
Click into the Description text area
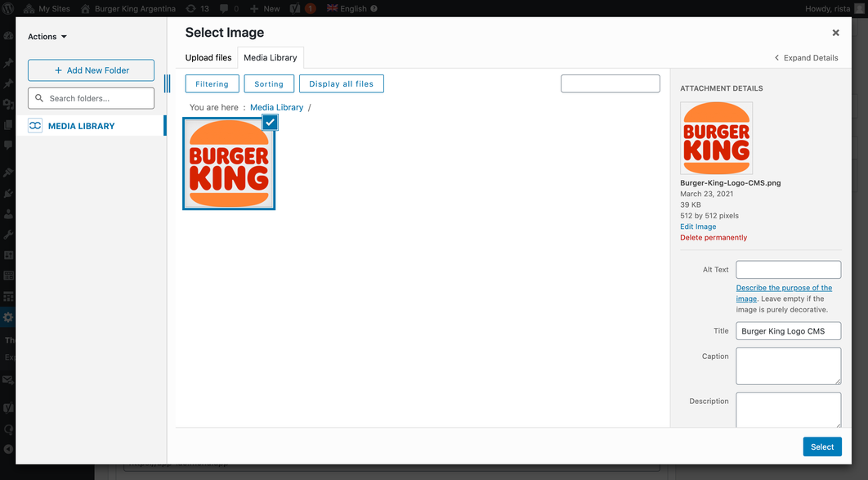tap(788, 410)
